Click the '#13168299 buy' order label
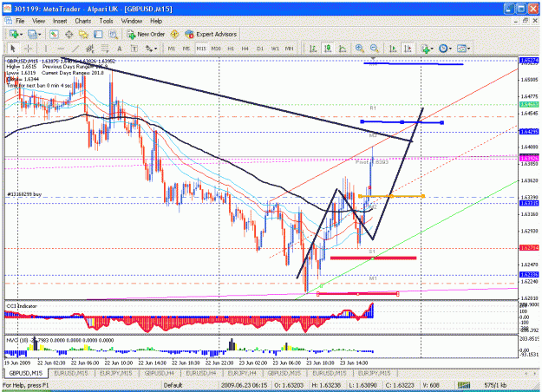 [x=24, y=194]
